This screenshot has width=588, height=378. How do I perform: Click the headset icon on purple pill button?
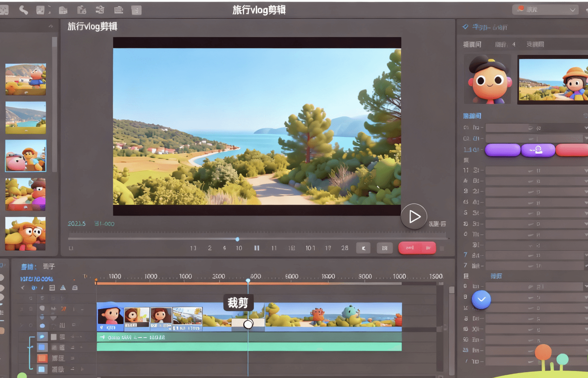pos(538,150)
